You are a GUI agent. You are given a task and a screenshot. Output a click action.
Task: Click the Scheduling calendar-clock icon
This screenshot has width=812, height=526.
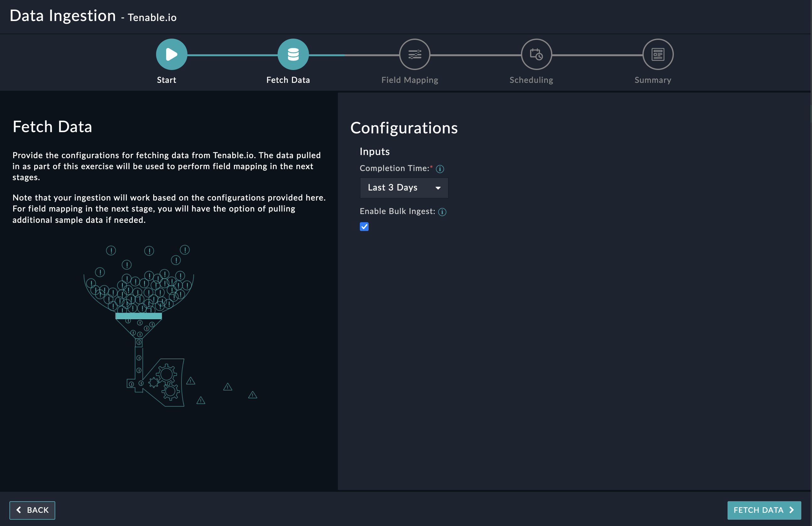536,54
